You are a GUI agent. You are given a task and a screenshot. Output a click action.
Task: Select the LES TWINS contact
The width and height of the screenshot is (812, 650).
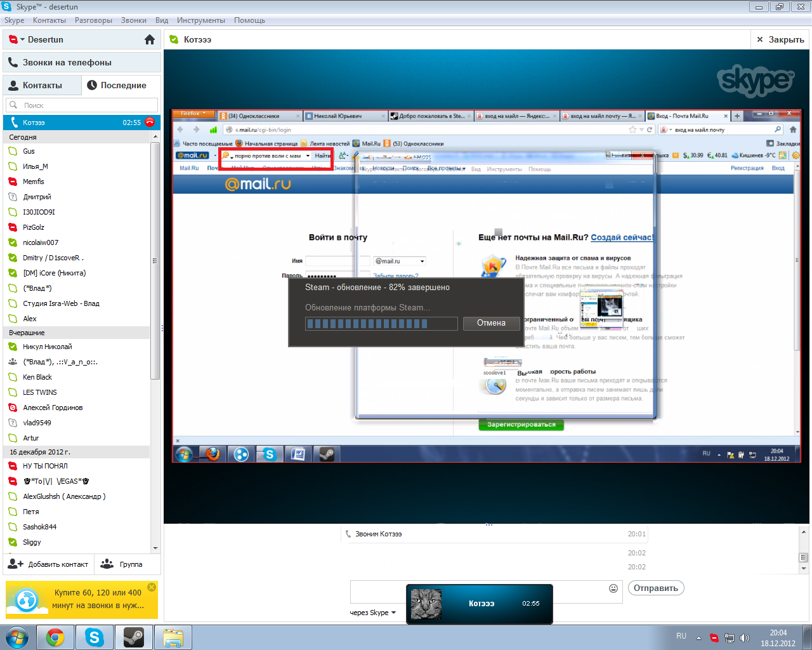(x=77, y=392)
